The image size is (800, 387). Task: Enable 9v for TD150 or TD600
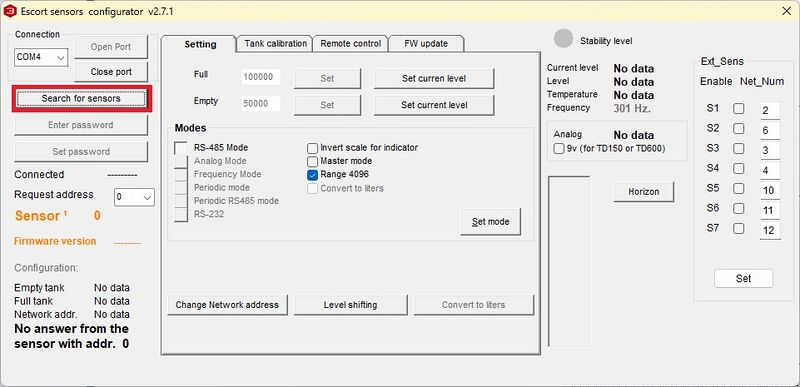(559, 149)
